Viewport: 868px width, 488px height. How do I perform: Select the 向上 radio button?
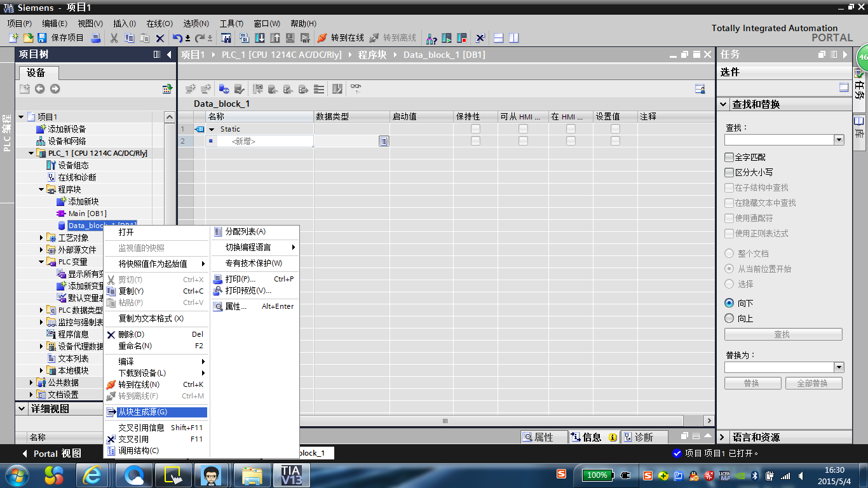(729, 318)
